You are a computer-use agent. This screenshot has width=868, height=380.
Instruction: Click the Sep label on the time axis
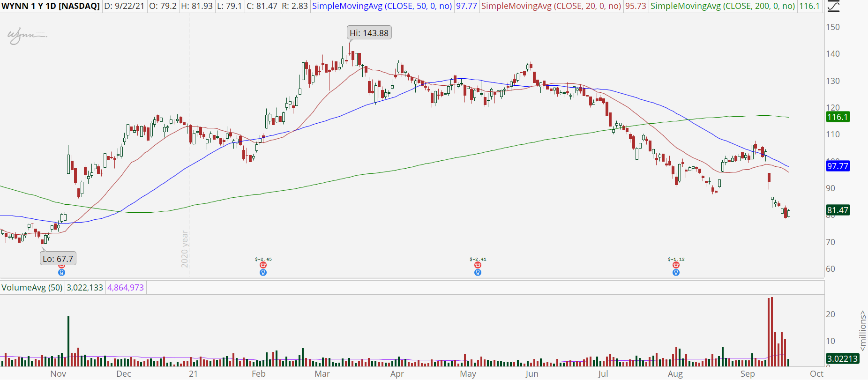(748, 373)
